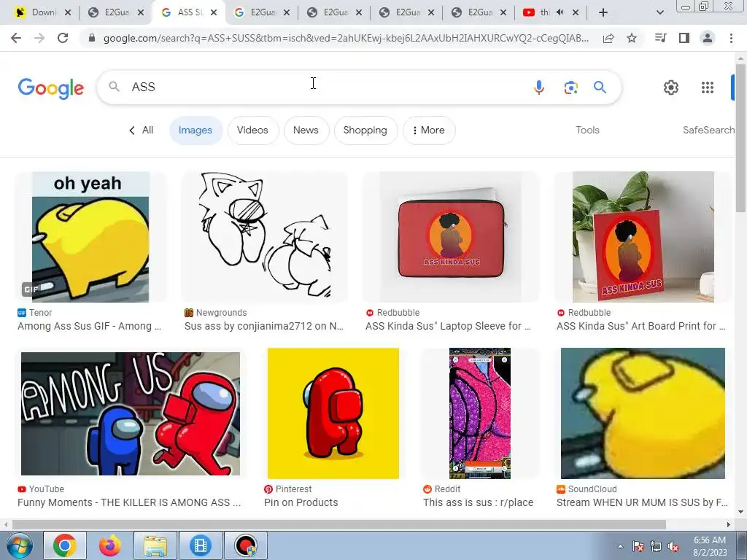This screenshot has width=747, height=560.
Task: Open This ass is sus r/place link
Action: (x=479, y=502)
